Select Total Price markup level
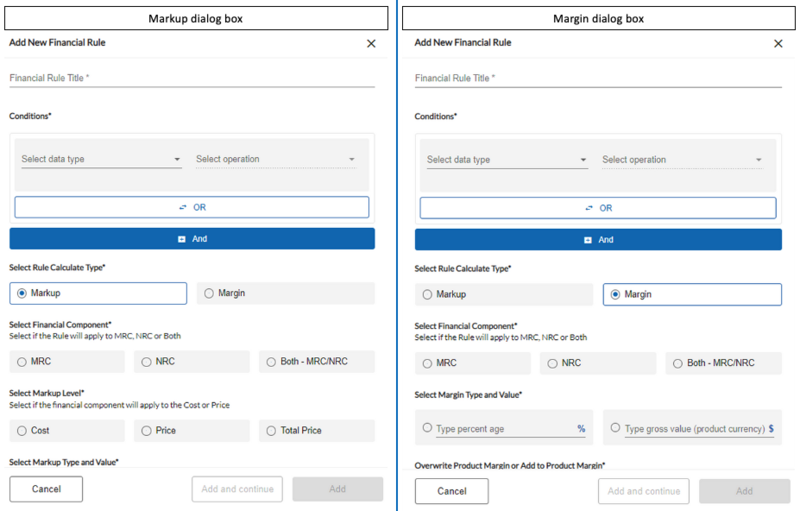The height and width of the screenshot is (511, 800). coord(271,431)
